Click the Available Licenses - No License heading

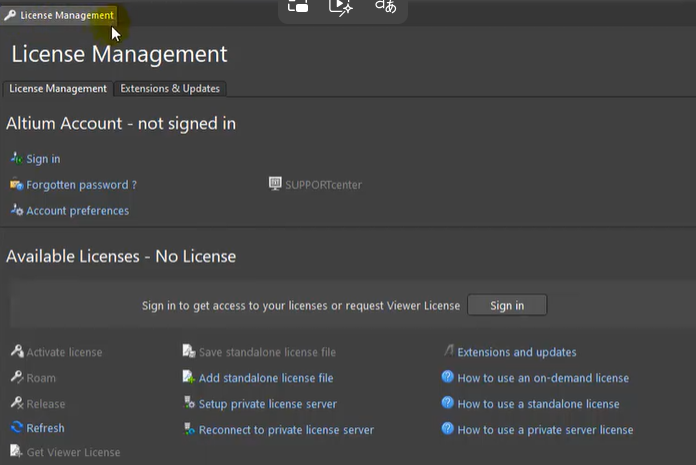[x=121, y=256]
